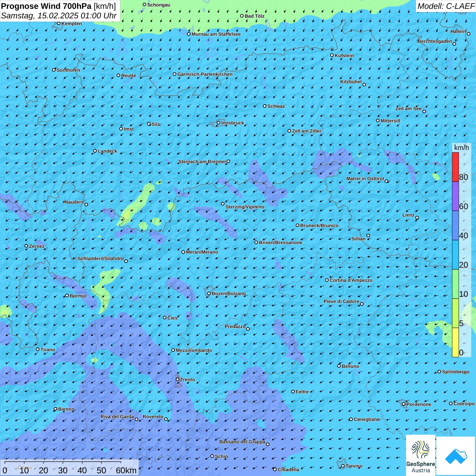
Task: Click the Bozen/Bolzano city marker
Action: [x=209, y=293]
